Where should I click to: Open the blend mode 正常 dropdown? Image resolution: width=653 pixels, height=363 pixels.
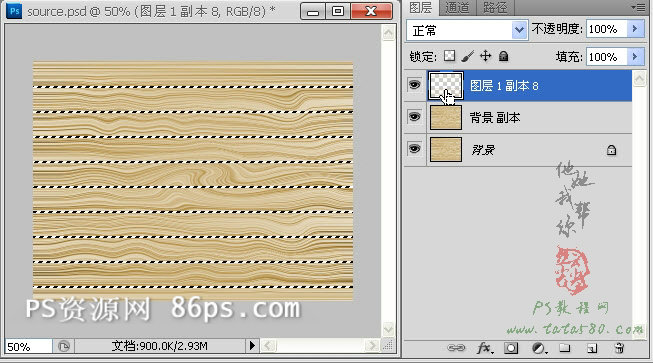467,30
